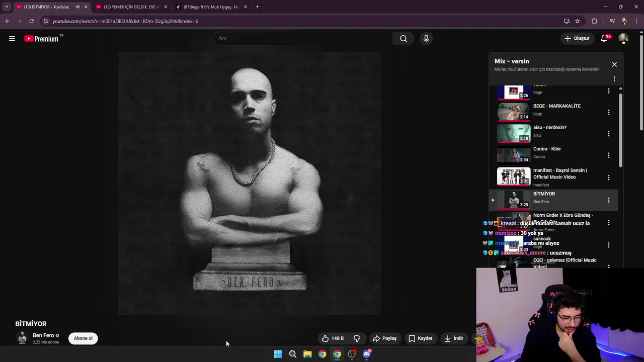The image size is (644, 362).
Task: Open YouTube notifications bell
Action: click(x=604, y=38)
